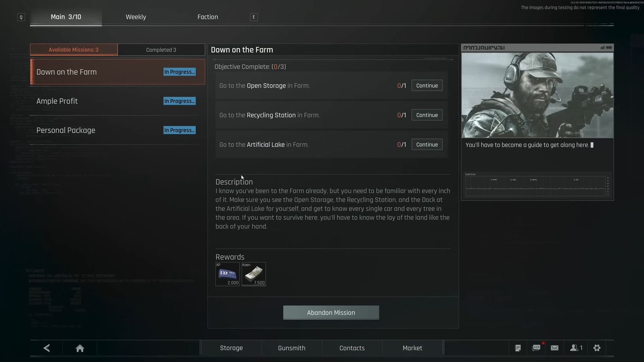This screenshot has width=644, height=362.
Task: Switch to the Faction missions tab
Action: click(x=208, y=17)
